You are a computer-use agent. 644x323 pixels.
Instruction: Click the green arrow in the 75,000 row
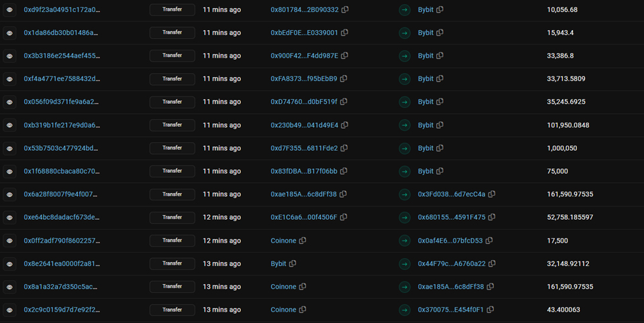click(405, 171)
